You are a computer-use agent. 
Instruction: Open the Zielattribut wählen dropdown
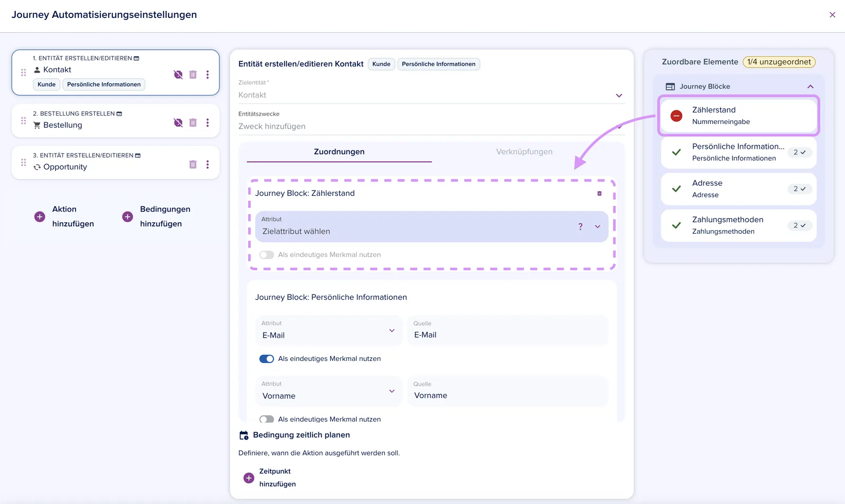coord(431,227)
